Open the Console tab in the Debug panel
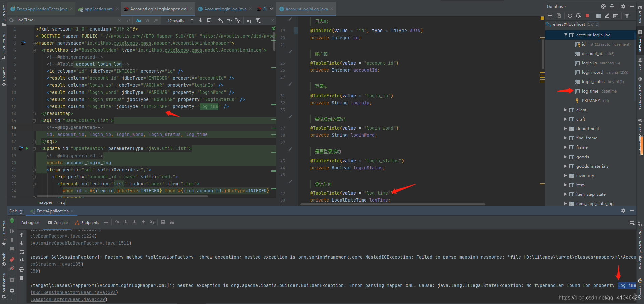644x304 pixels. pos(58,223)
